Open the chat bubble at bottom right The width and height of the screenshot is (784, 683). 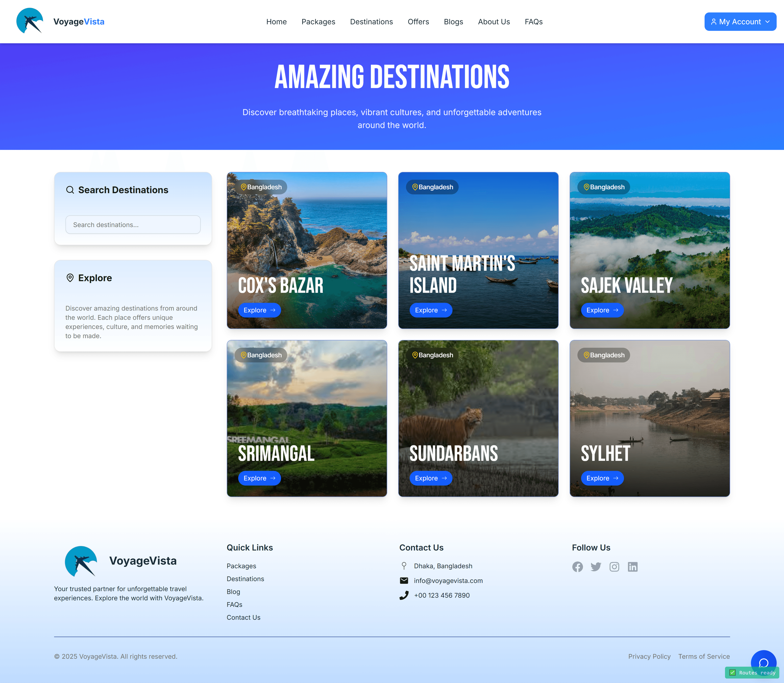pyautogui.click(x=764, y=662)
